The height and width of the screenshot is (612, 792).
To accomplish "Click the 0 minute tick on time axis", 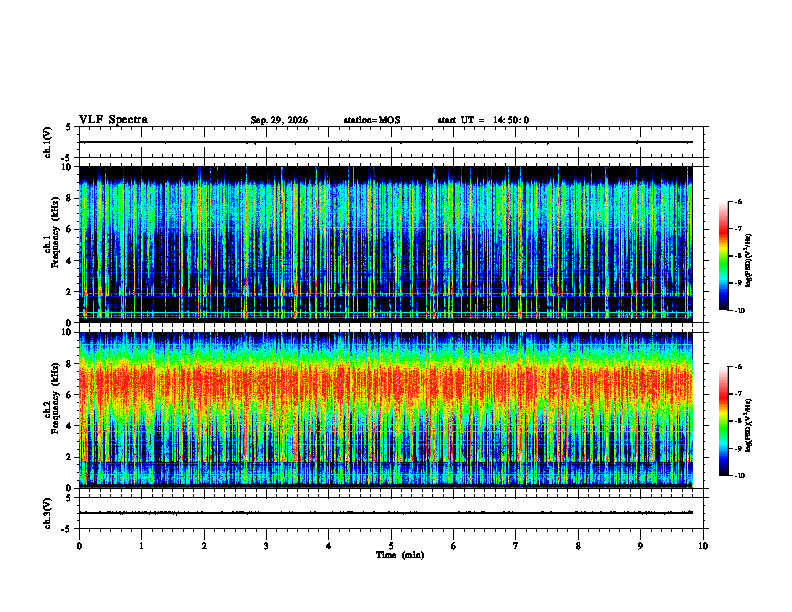I will coord(79,546).
